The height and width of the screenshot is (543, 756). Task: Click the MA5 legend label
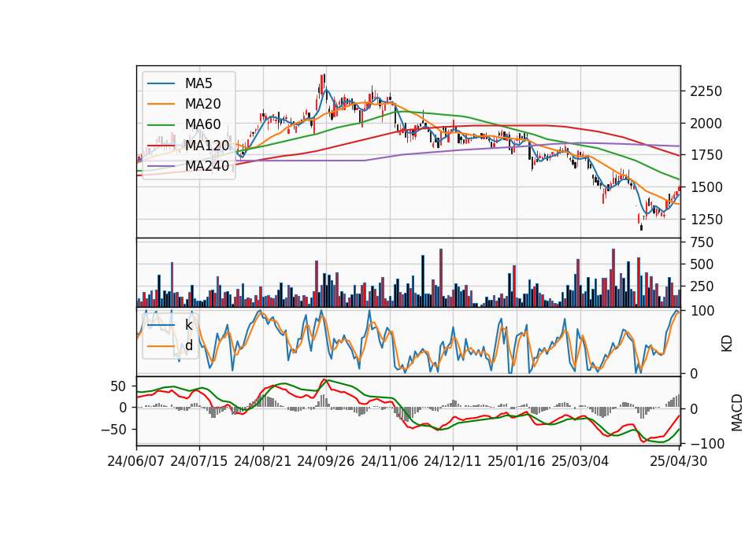coord(198,83)
